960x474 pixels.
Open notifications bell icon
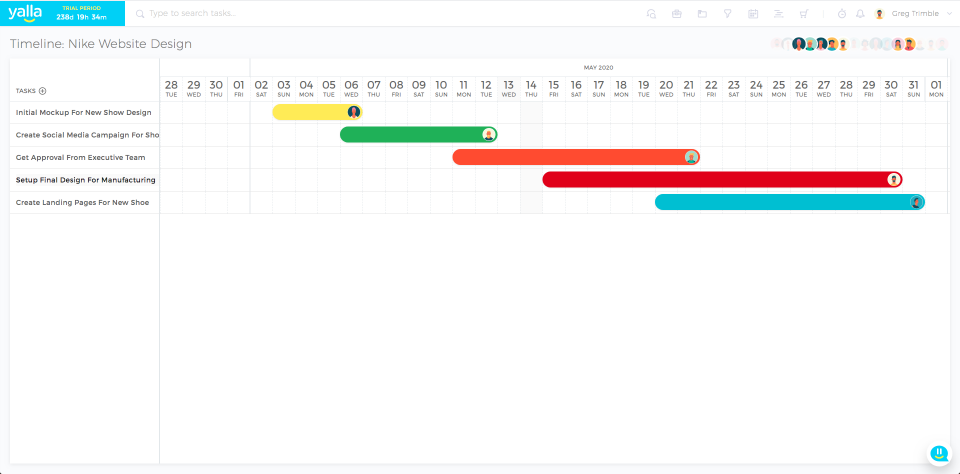(860, 13)
